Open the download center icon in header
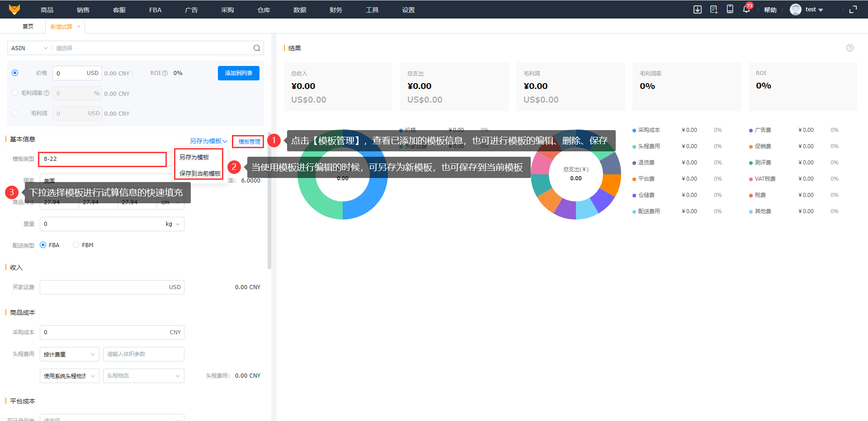 pyautogui.click(x=698, y=9)
